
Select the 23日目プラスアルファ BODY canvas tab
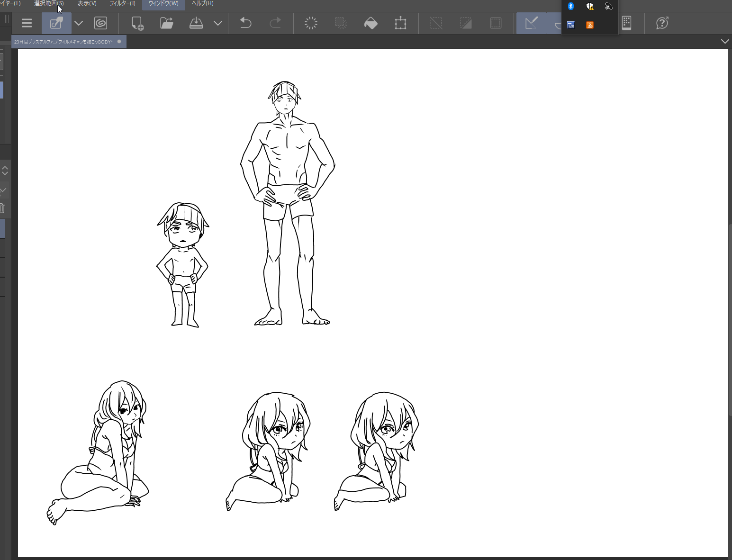[64, 42]
